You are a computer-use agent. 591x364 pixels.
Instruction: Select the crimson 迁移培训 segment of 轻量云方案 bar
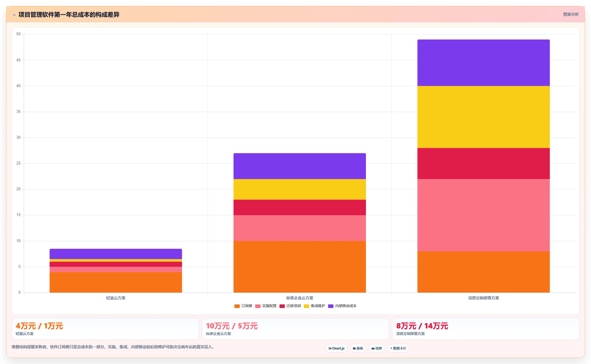[116, 264]
